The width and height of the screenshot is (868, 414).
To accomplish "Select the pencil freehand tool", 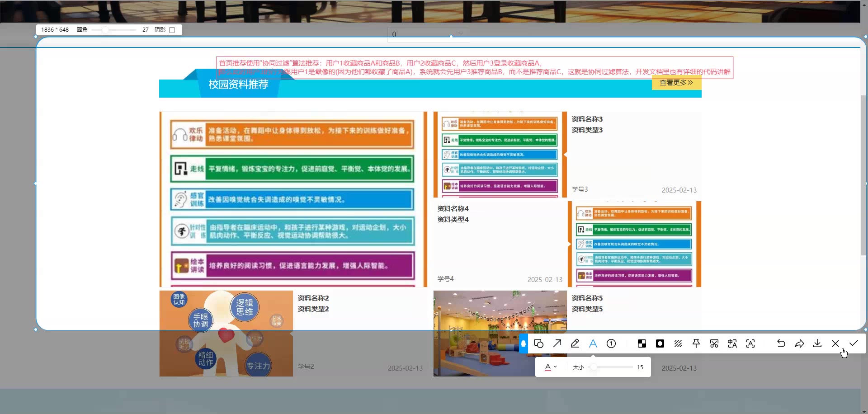I will tap(575, 343).
